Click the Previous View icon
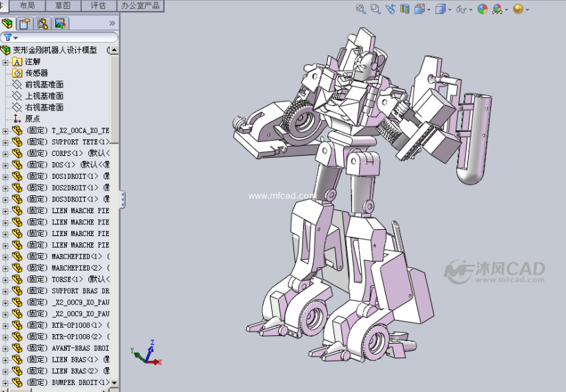This screenshot has width=566, height=392. pos(391,9)
